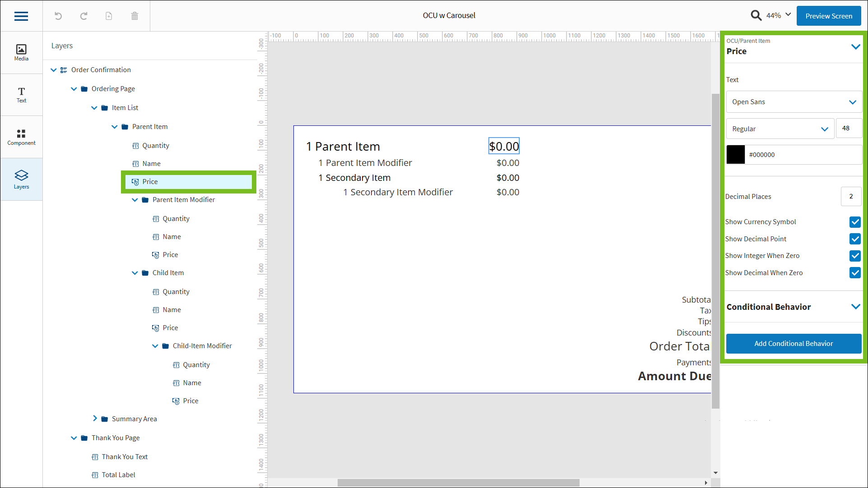Select the Text tool in sidebar
This screenshot has width=868, height=488.
pos(21,95)
